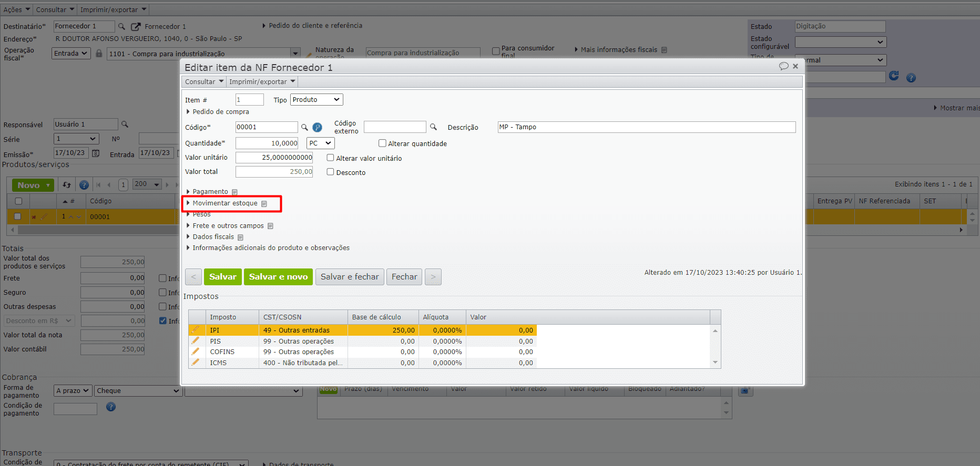The height and width of the screenshot is (466, 980).
Task: Click the down arrow of the Impostos table scrollbar
Action: 715,363
